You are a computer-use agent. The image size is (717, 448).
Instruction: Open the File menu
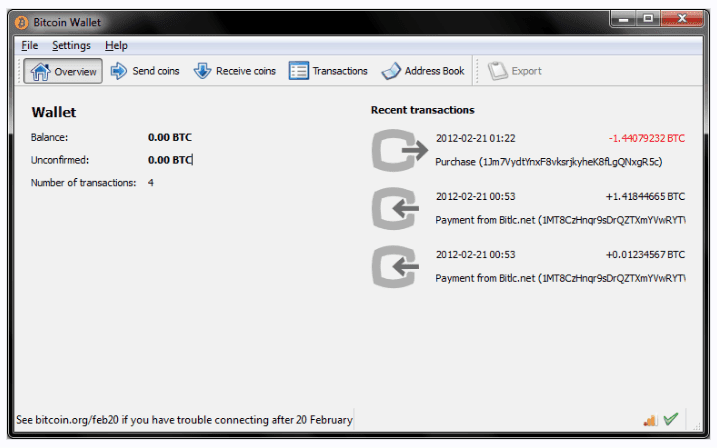point(29,45)
